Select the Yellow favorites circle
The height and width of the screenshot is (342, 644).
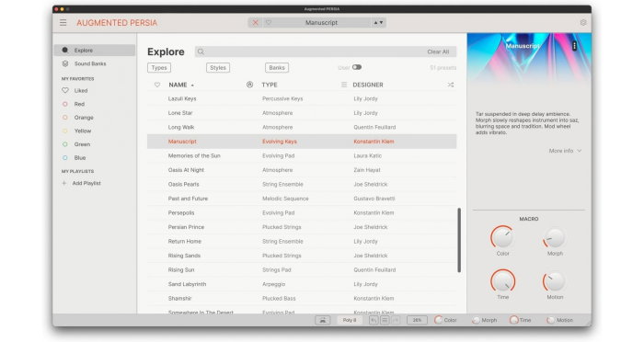[x=65, y=131]
